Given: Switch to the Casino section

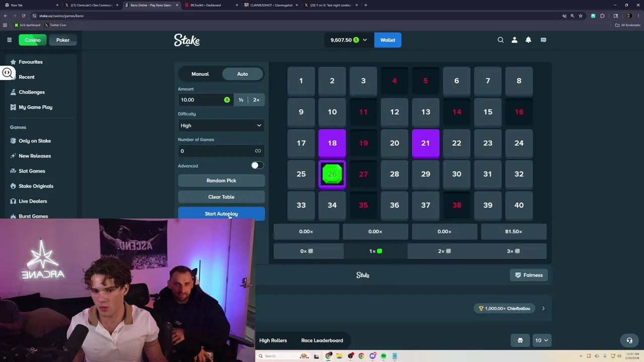Looking at the screenshot, I should pos(33,40).
